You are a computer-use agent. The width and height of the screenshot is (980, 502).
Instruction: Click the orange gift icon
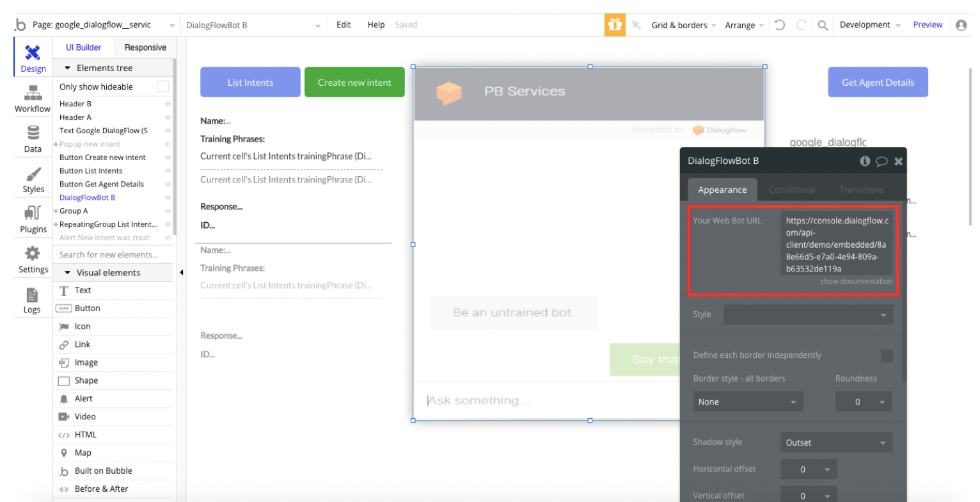pos(615,25)
